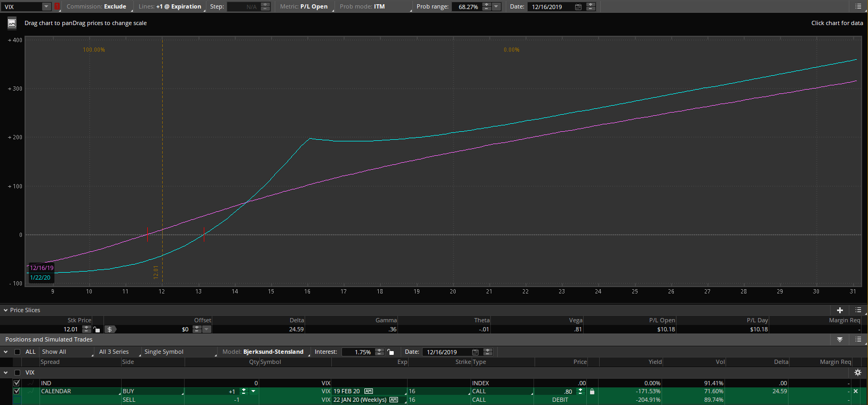Open the Offset dropdown arrow in Price Slices
The height and width of the screenshot is (405, 868).
[x=206, y=329]
